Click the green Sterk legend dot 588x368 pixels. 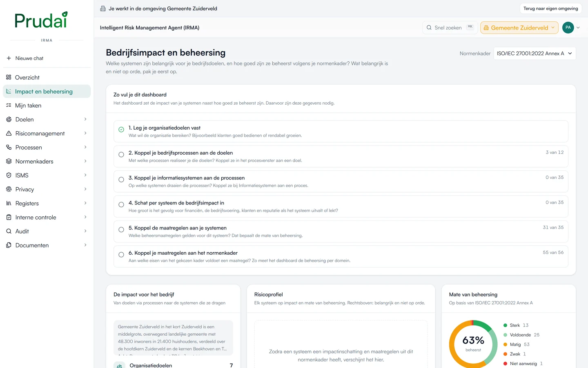click(505, 325)
